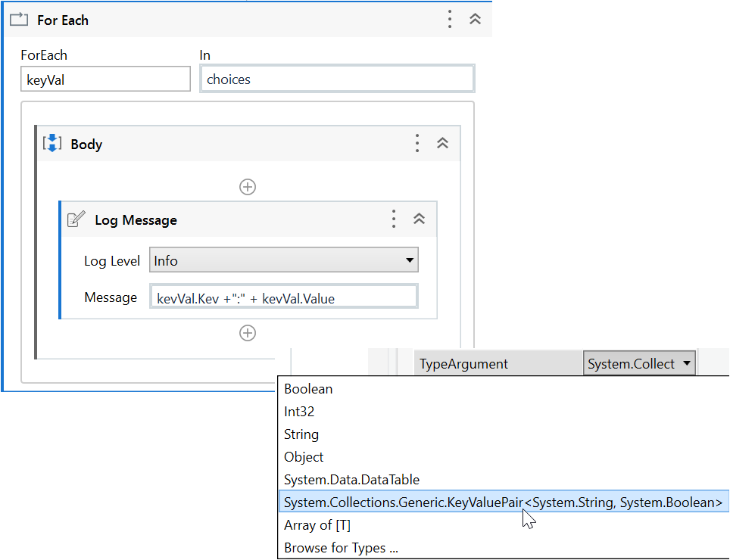
Task: Open the Log Message options menu
Action: click(393, 219)
